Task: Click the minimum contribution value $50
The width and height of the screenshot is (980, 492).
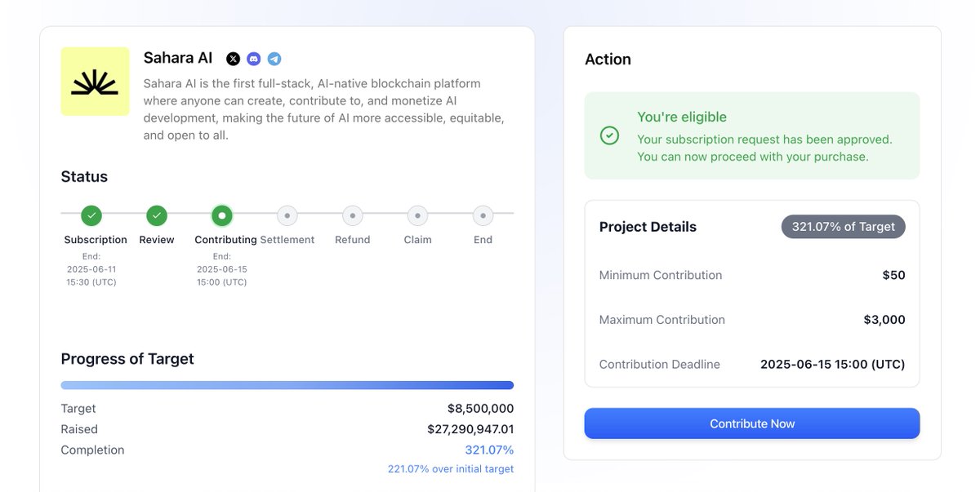Action: click(x=893, y=275)
